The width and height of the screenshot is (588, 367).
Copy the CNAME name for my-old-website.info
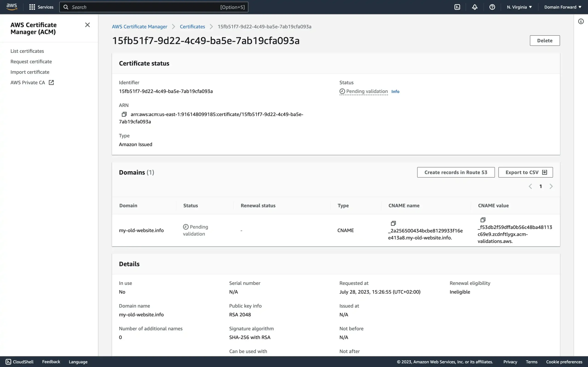(393, 223)
